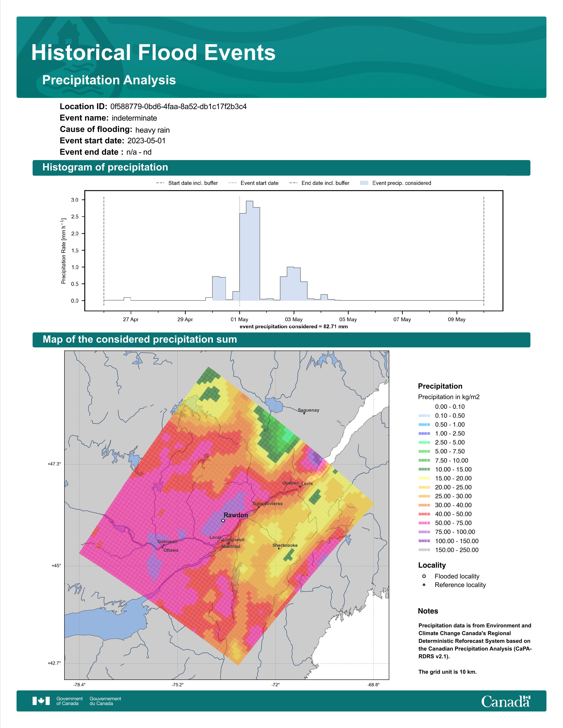Click the 0.50 - 1.00 legend color swatch
The height and width of the screenshot is (728, 563).
click(424, 425)
